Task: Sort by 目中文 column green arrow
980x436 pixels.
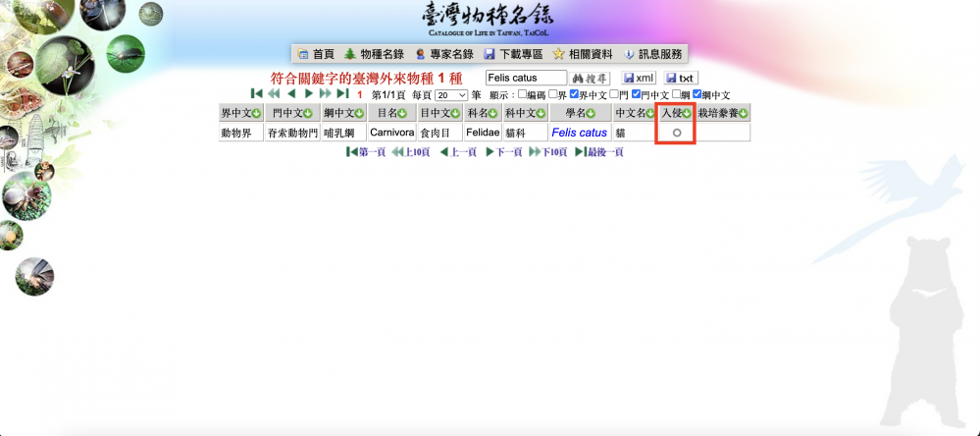Action: pos(455,114)
